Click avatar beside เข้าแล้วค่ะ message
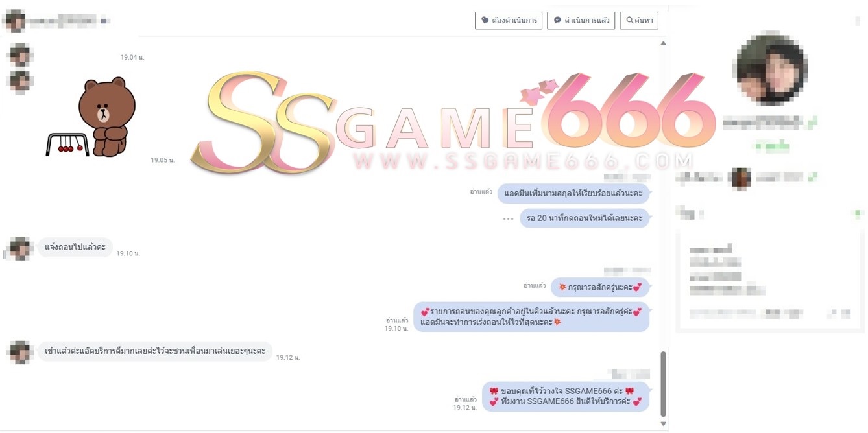Image resolution: width=868 pixels, height=433 pixels. [20, 352]
